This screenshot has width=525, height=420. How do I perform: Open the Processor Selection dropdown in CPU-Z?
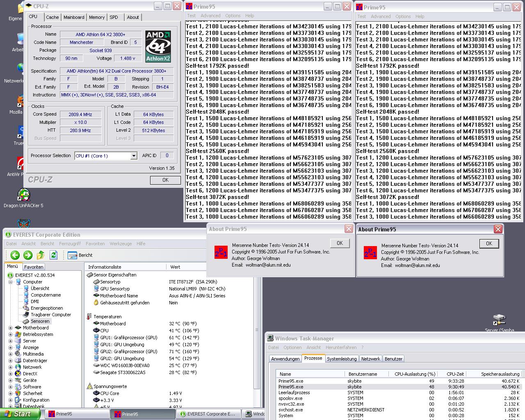(x=134, y=156)
